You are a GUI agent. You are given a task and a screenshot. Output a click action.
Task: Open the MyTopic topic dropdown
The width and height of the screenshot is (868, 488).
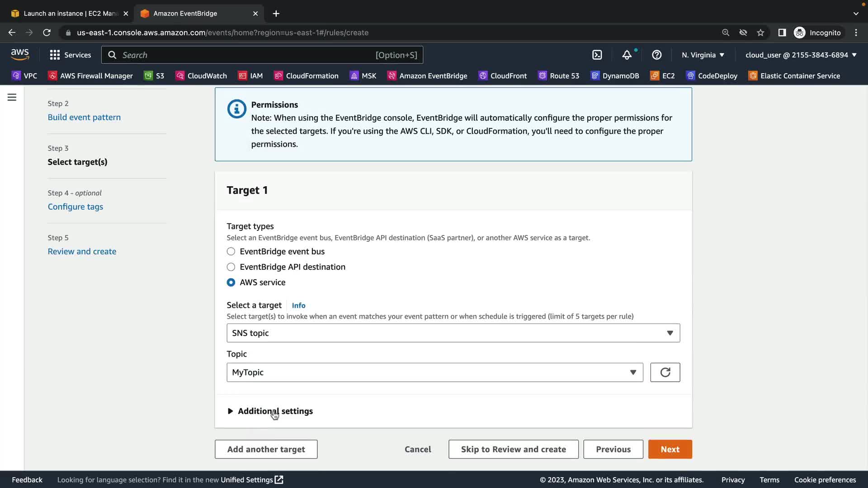434,372
